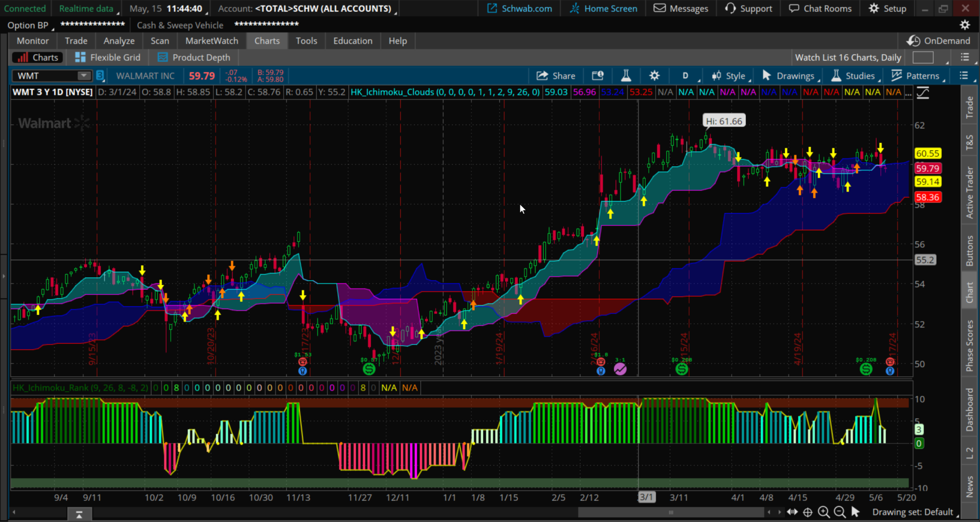Click the horizontal chart scrollbar thumb
The image size is (980, 522).
coord(671,512)
